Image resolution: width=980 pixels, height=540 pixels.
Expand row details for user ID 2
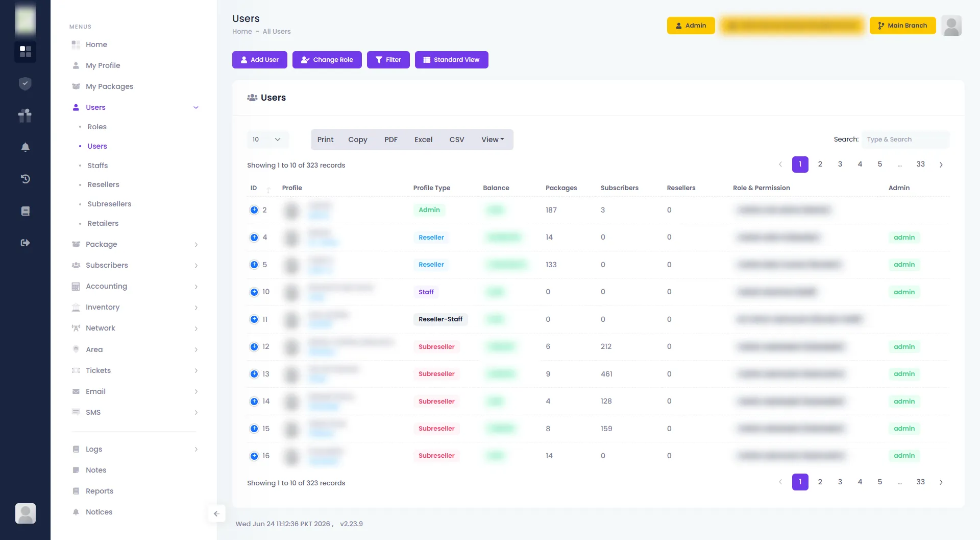(254, 210)
